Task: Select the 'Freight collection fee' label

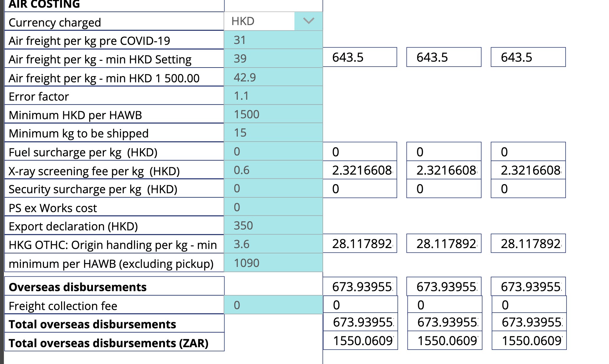Action: tap(63, 306)
